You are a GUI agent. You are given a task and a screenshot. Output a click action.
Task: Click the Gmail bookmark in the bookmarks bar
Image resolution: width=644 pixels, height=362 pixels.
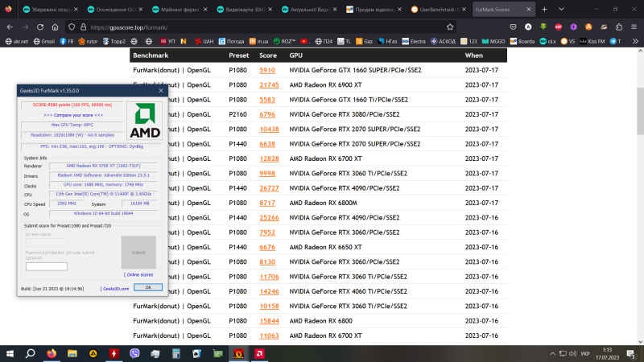(44, 41)
